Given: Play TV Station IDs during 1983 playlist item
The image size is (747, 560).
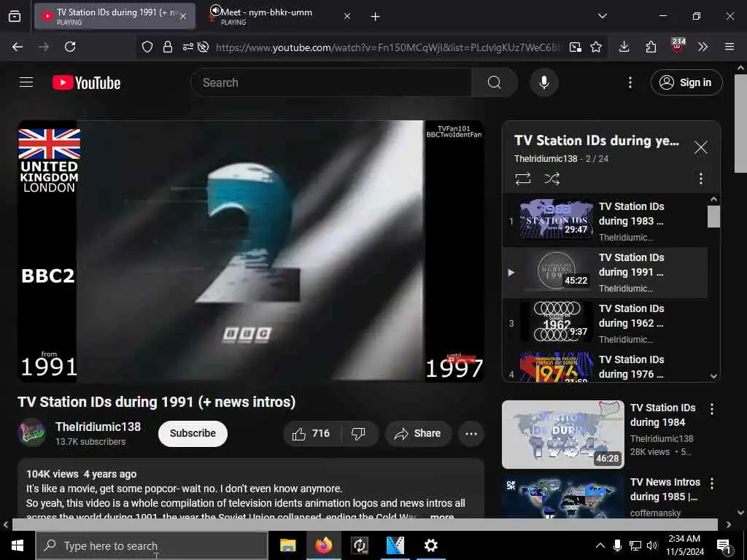Looking at the screenshot, I should tap(605, 221).
